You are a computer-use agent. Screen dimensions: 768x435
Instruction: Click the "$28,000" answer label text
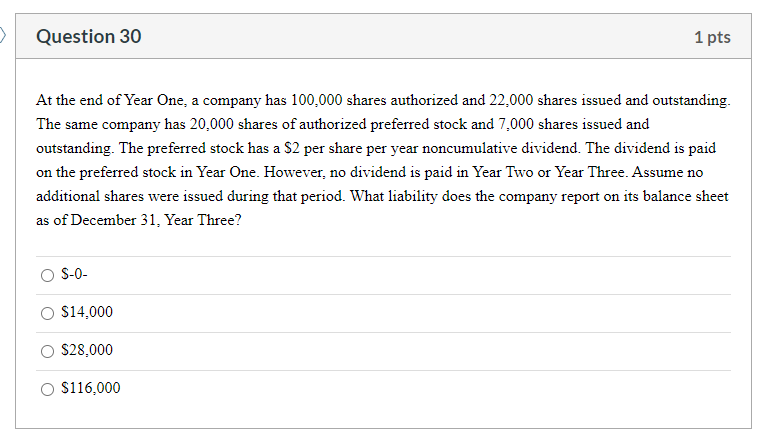[x=87, y=350]
